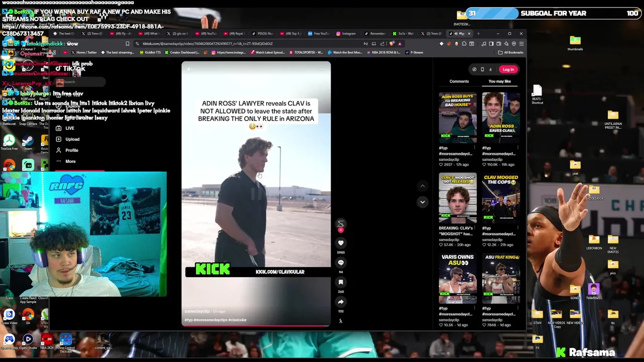644x362 pixels.
Task: Click the Log in button
Action: [x=508, y=69]
